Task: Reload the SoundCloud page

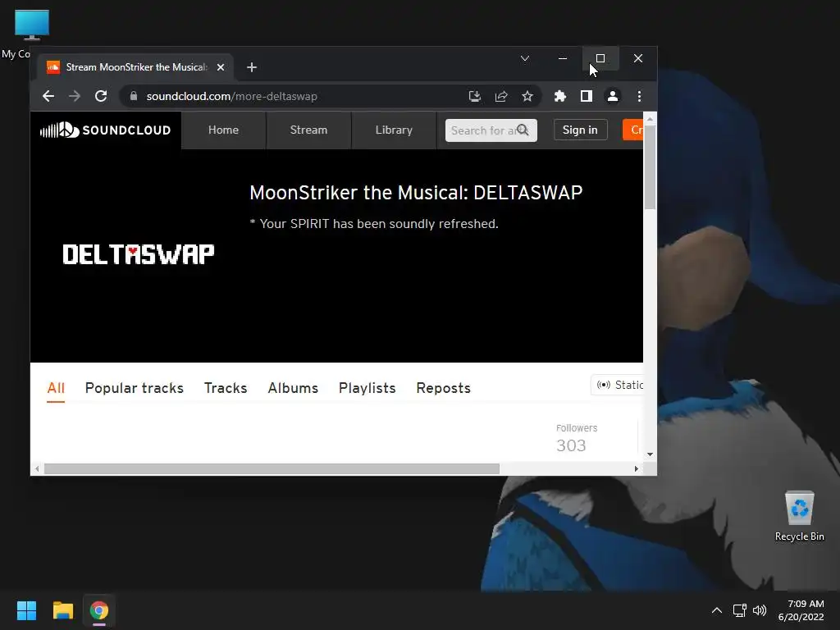Action: pyautogui.click(x=101, y=97)
